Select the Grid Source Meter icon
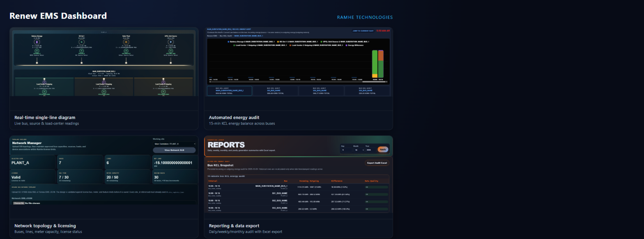 (171, 51)
